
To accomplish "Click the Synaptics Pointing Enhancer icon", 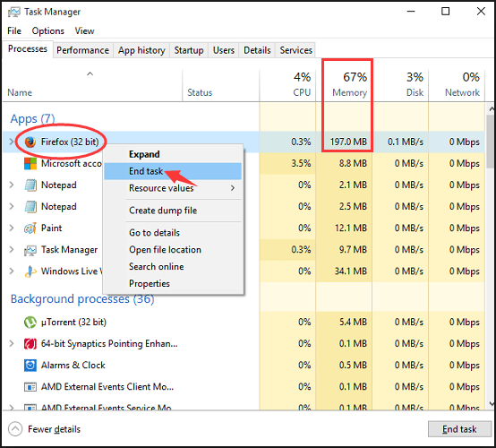I will click(30, 344).
